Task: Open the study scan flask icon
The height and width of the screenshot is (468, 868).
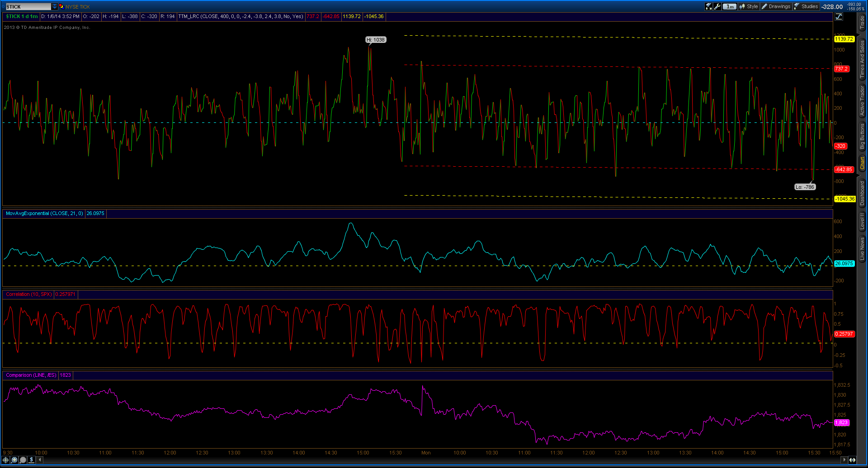Action: click(x=709, y=6)
